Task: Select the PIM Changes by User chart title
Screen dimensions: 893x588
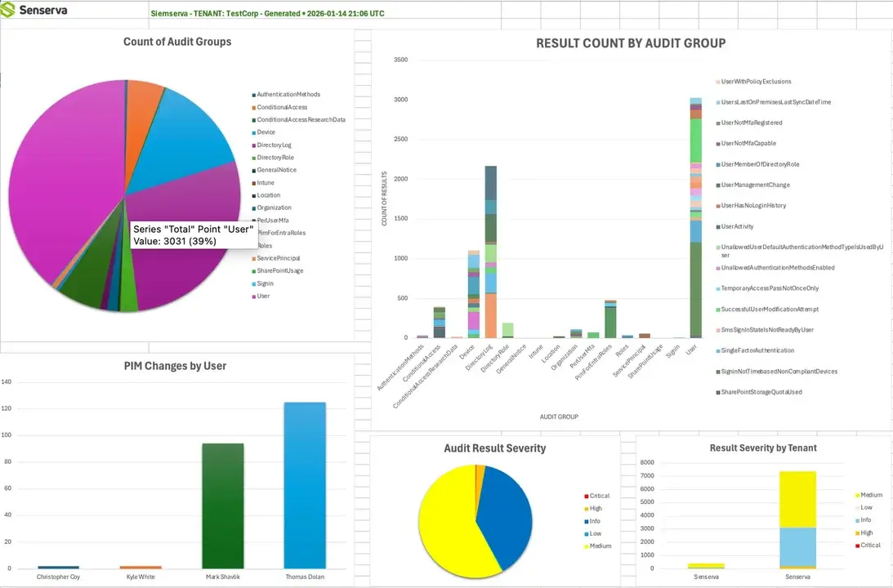Action: [x=176, y=365]
